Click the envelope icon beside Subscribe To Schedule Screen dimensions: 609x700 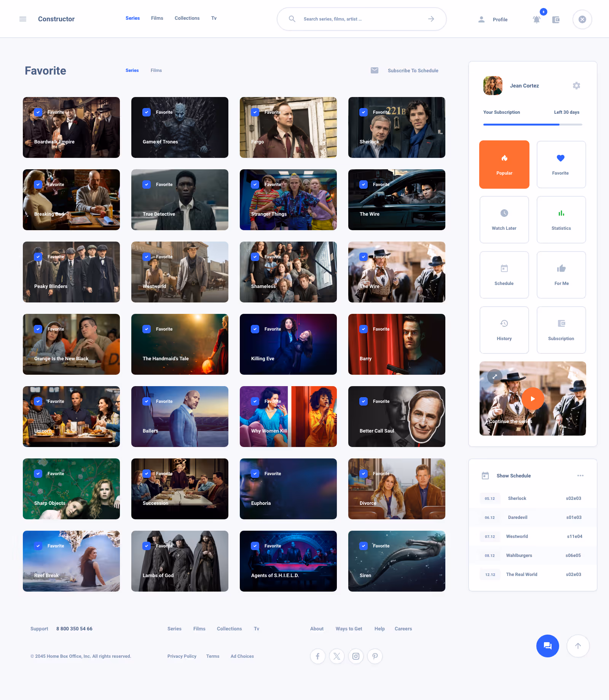coord(375,70)
